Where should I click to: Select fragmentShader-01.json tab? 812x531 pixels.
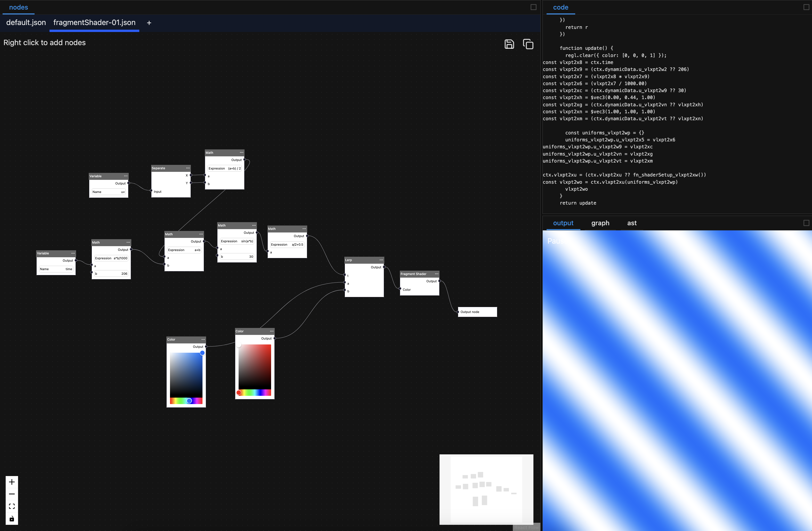pyautogui.click(x=94, y=22)
